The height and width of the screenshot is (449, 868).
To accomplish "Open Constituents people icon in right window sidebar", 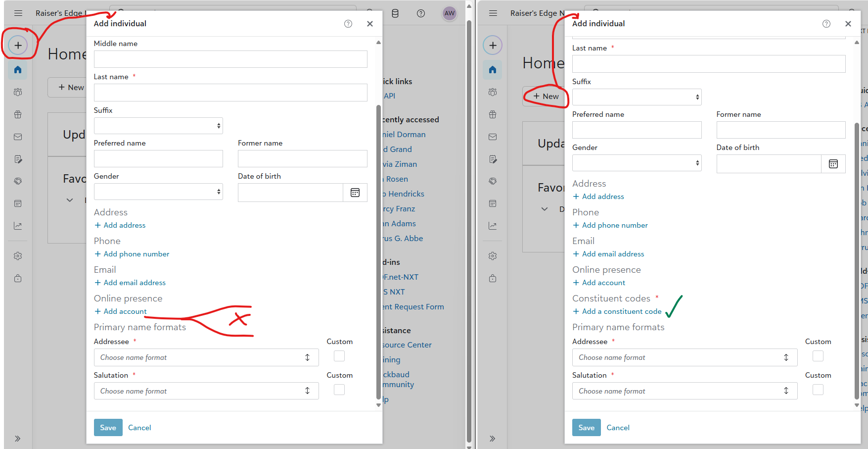I will pos(493,92).
